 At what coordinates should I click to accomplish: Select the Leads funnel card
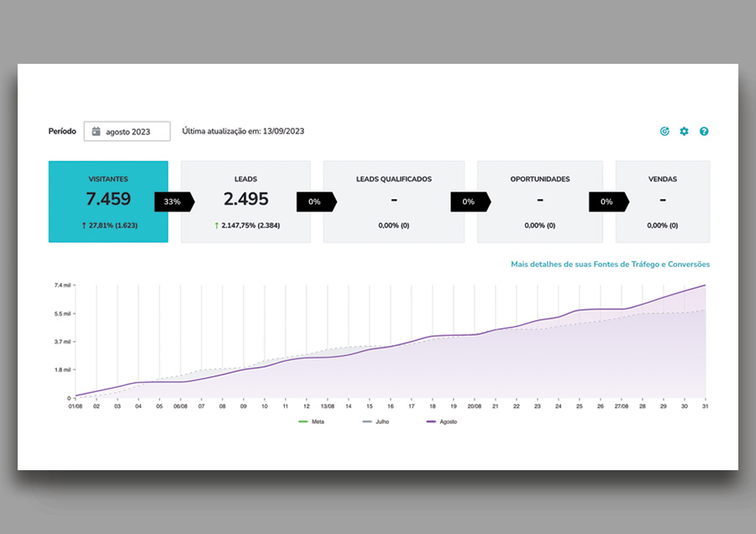point(245,202)
